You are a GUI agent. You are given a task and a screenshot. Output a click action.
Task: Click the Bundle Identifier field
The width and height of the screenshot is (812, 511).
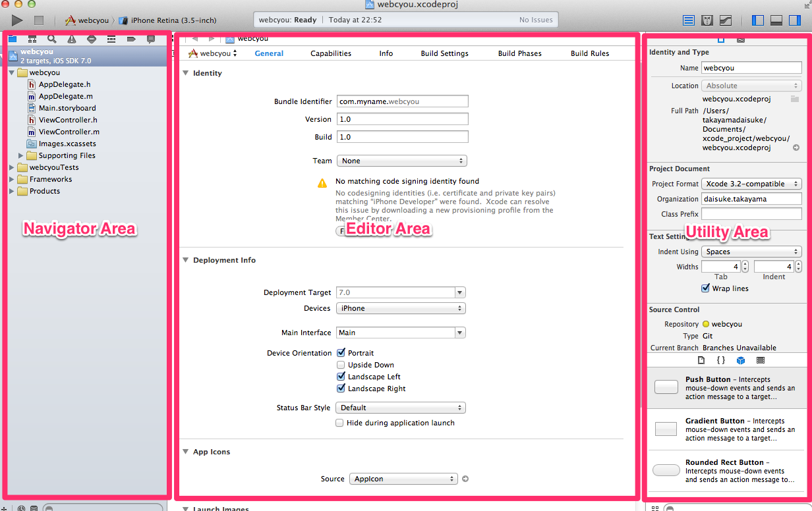403,101
